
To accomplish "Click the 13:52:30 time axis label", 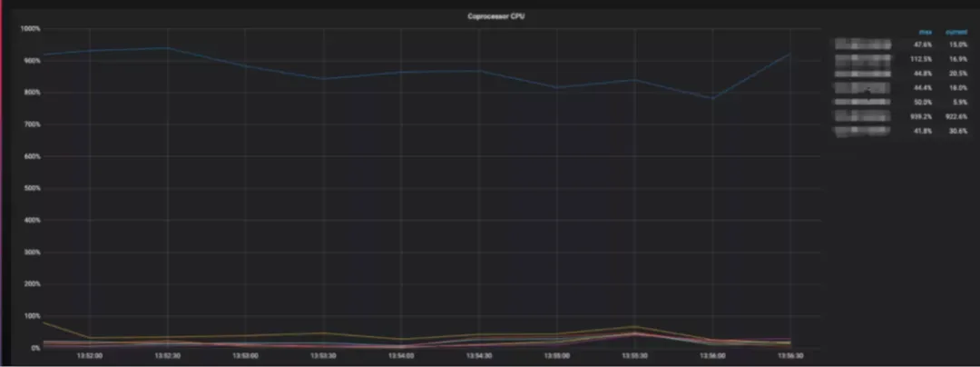I will pyautogui.click(x=167, y=356).
